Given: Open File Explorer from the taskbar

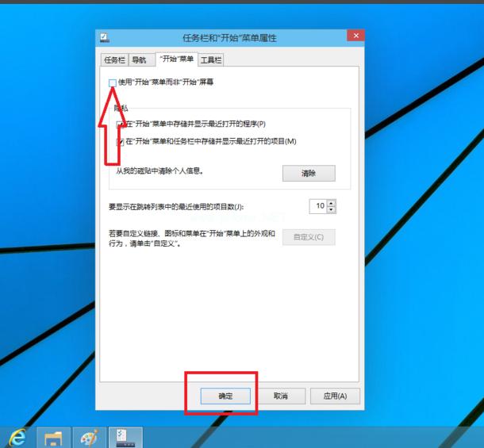Looking at the screenshot, I should tap(53, 438).
